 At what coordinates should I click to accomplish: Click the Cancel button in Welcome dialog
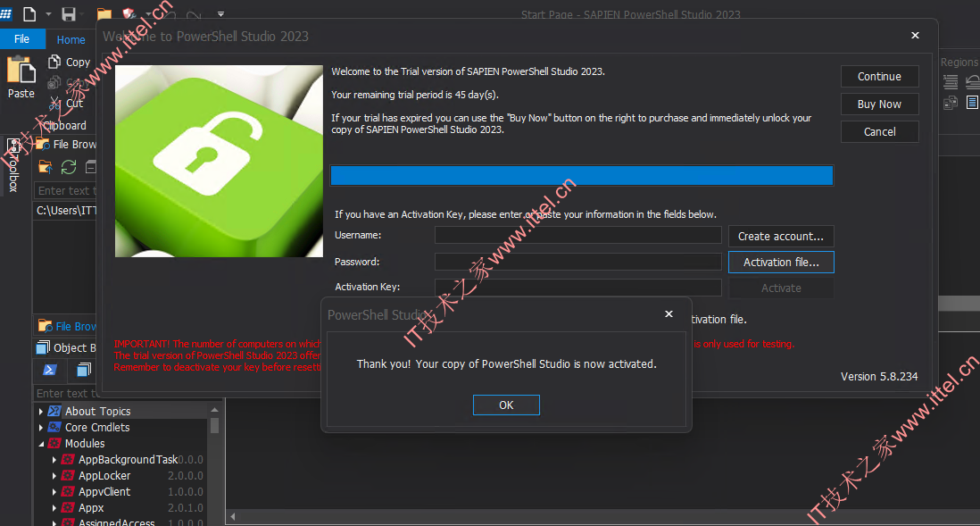(879, 131)
